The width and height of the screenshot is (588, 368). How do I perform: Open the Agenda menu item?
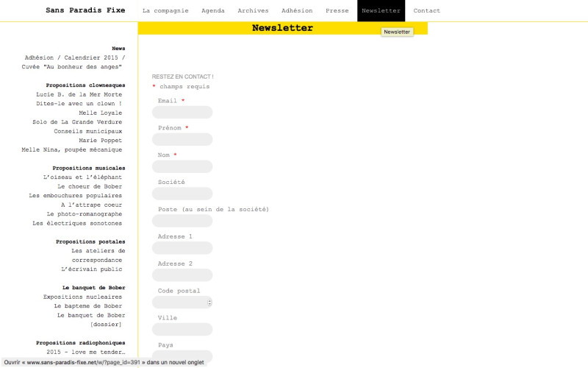coord(212,11)
